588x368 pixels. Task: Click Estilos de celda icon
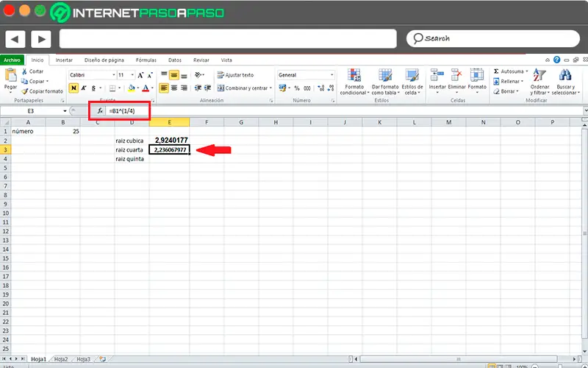(x=412, y=75)
